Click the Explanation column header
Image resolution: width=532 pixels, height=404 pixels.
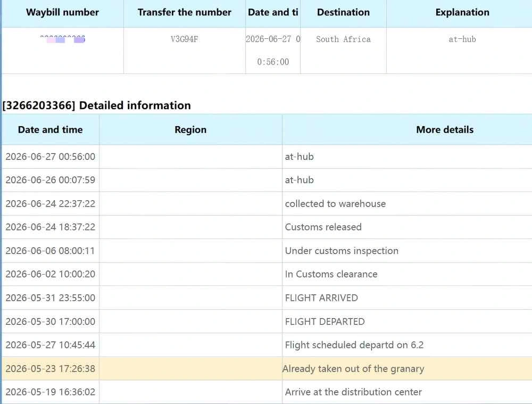click(462, 12)
